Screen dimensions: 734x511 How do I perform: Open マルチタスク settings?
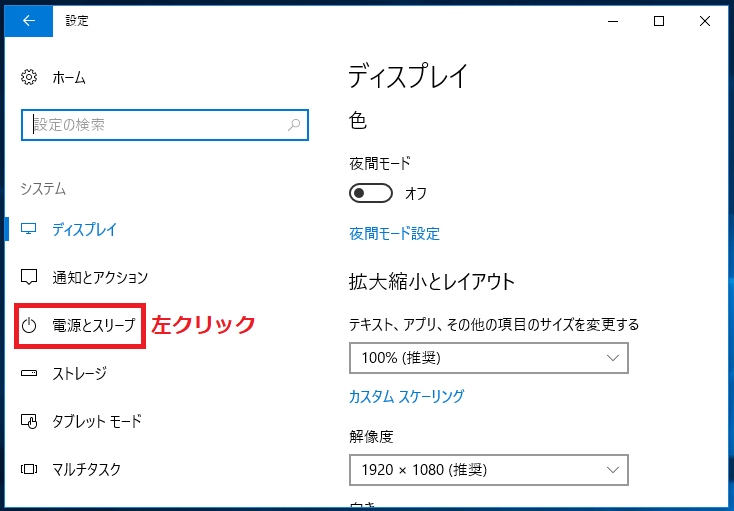87,469
